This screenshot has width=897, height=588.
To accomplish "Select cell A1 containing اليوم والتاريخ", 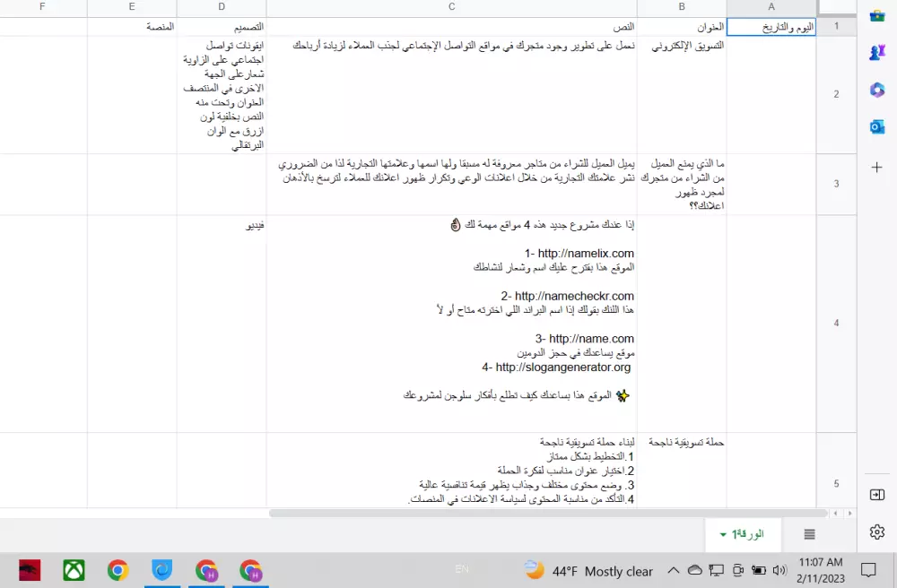I will click(x=770, y=26).
